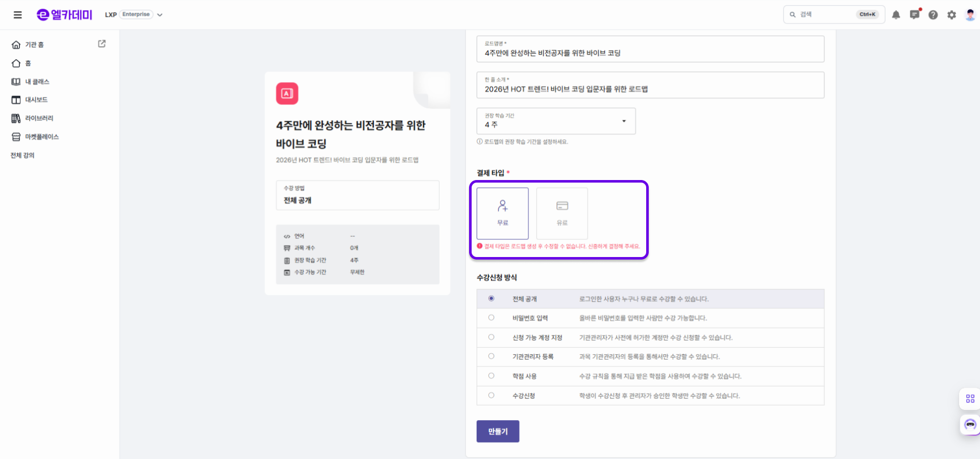Click the notifications bell icon
Screen dimensions: 980x459
(896, 15)
